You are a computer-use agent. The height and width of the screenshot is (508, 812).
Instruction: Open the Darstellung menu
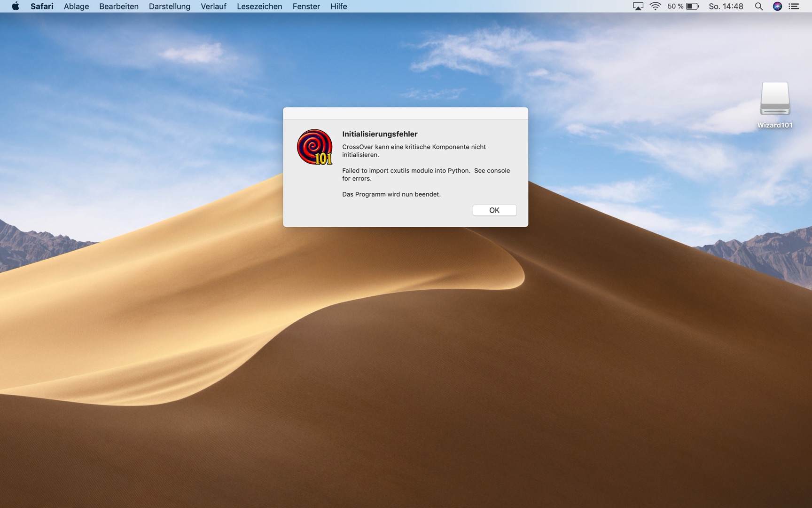[169, 6]
